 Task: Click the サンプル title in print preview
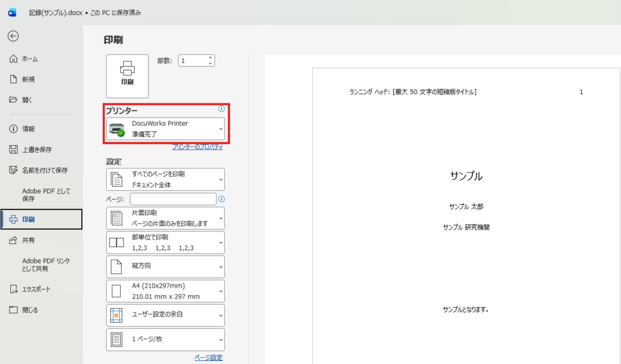click(466, 176)
